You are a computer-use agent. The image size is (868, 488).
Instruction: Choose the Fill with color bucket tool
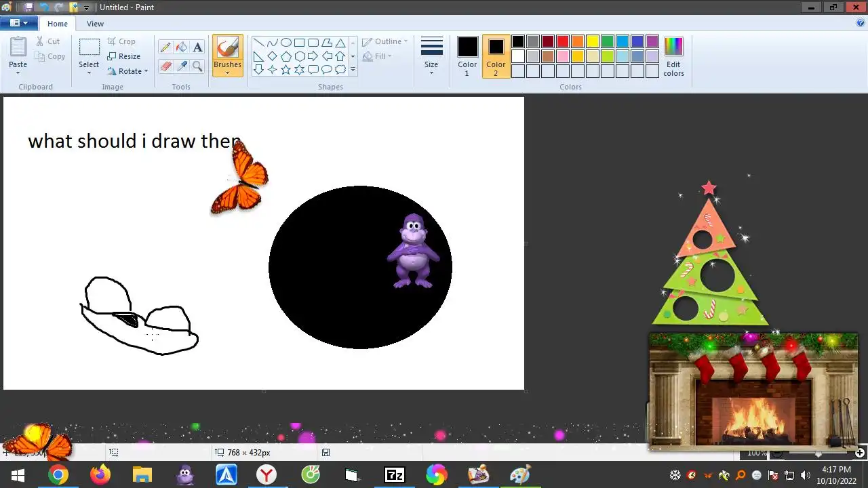[181, 47]
